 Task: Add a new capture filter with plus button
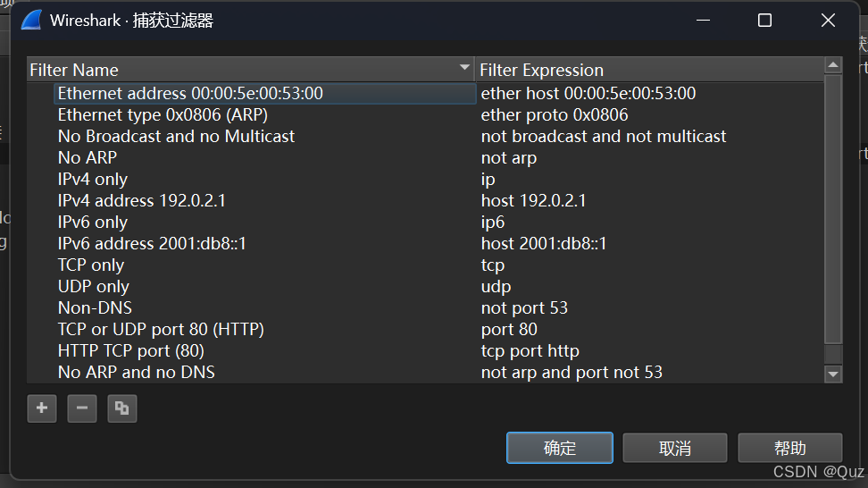[42, 408]
